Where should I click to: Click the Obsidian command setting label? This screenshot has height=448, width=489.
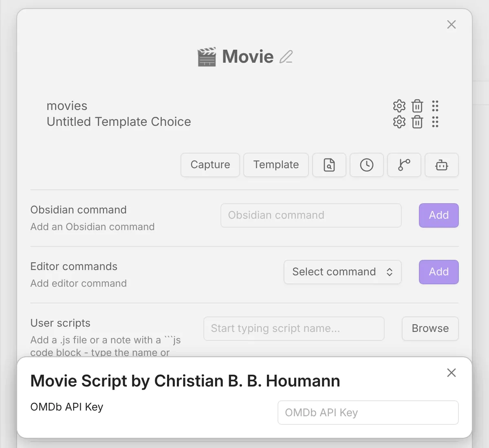pos(78,210)
